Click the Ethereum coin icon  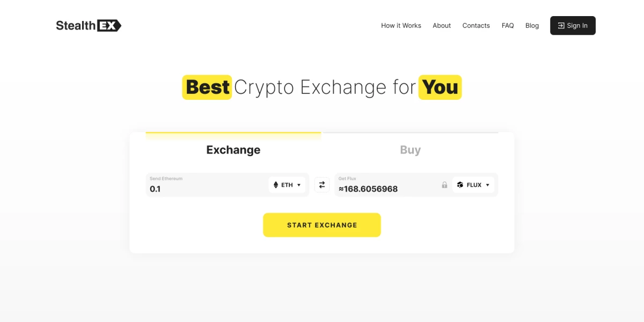click(276, 185)
